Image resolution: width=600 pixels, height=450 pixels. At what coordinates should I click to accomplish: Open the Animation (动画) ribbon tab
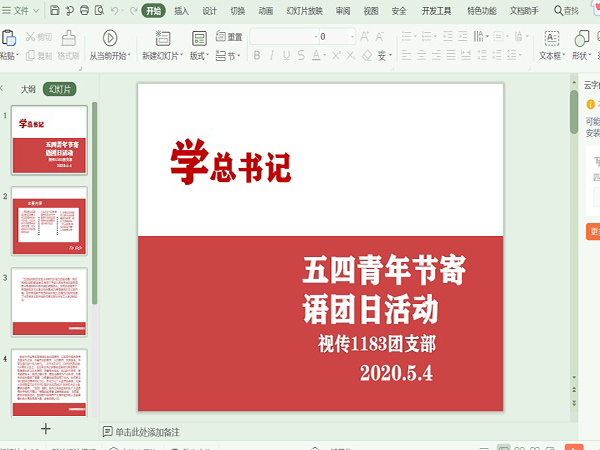click(x=266, y=11)
